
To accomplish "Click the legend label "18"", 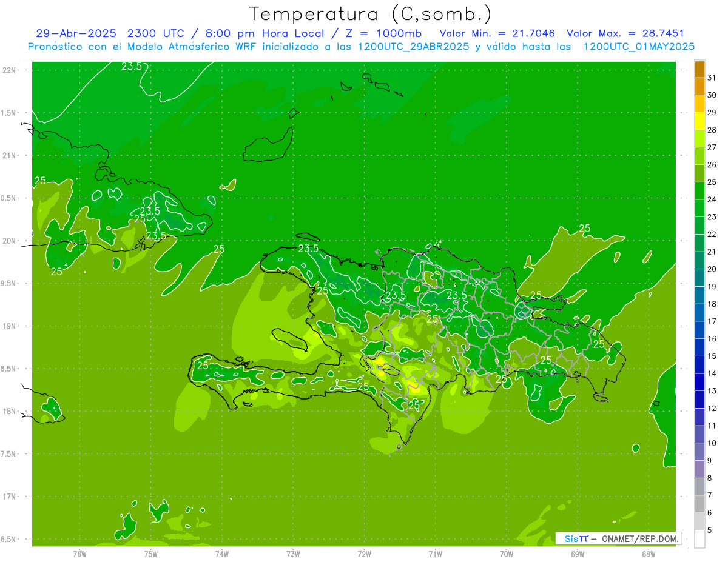I will [x=712, y=304].
